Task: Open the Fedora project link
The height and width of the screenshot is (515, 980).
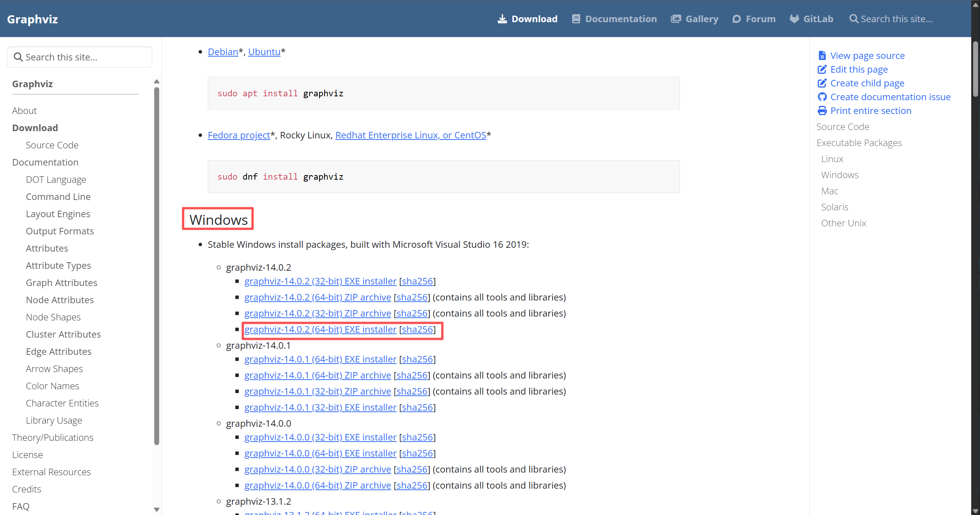Action: pyautogui.click(x=239, y=135)
